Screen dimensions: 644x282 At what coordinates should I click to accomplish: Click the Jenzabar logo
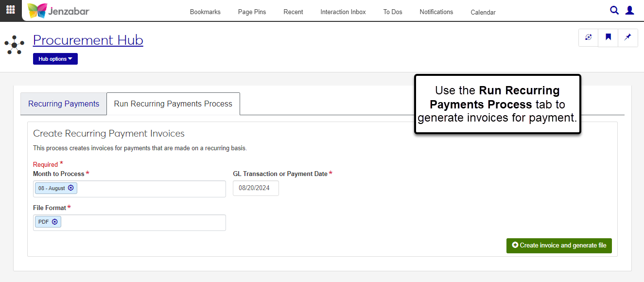[x=58, y=11]
